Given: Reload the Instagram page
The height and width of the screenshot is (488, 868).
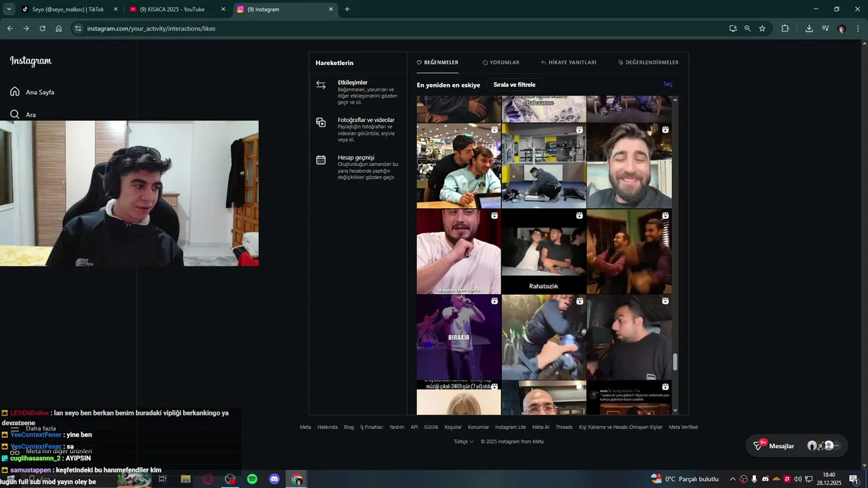Looking at the screenshot, I should coord(42,28).
